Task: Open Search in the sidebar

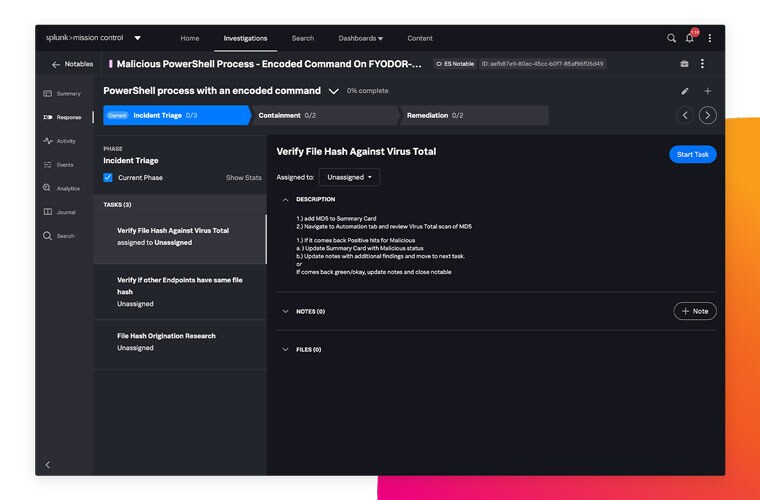Action: tap(59, 236)
